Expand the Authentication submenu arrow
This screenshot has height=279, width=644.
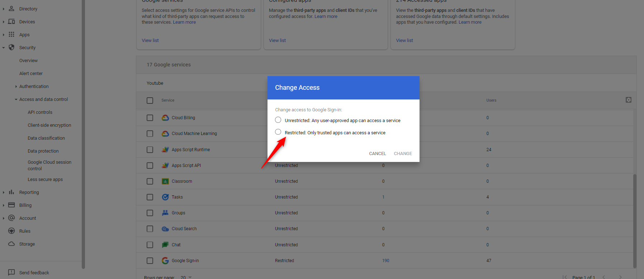[x=16, y=87]
